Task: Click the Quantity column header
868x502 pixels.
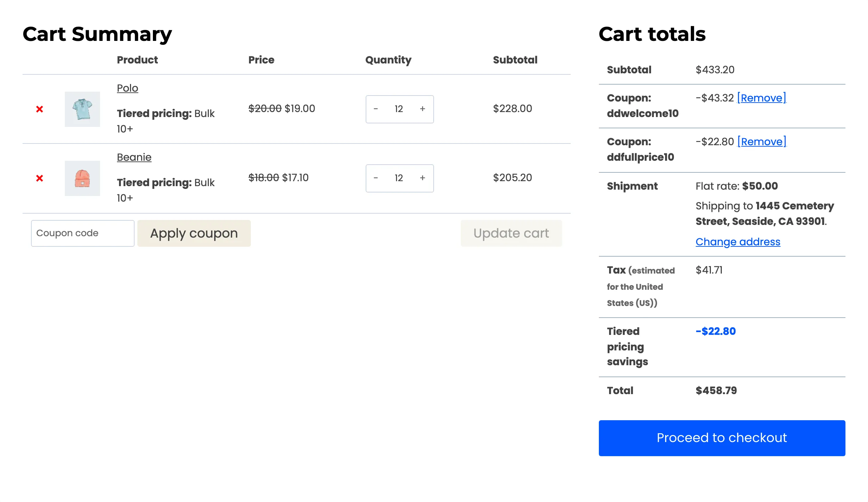Action: 388,60
